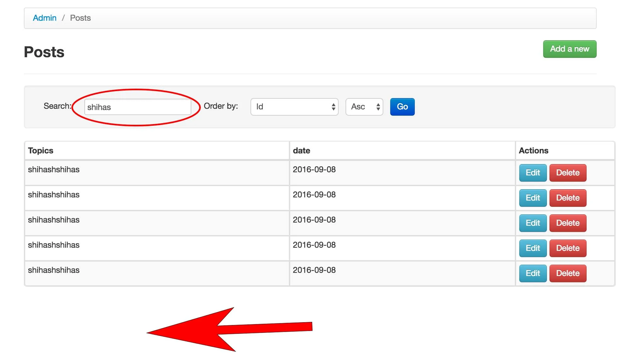Viewport: 625px width, 364px height.
Task: Click the Topics column header
Action: (41, 151)
